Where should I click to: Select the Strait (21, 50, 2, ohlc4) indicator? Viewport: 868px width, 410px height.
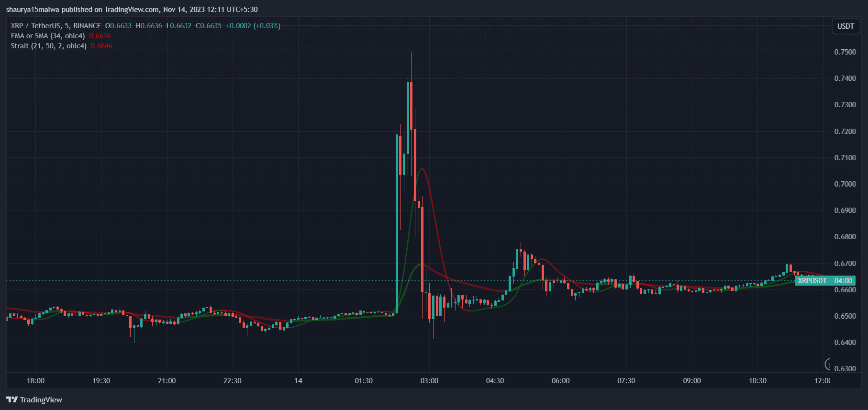(49, 46)
